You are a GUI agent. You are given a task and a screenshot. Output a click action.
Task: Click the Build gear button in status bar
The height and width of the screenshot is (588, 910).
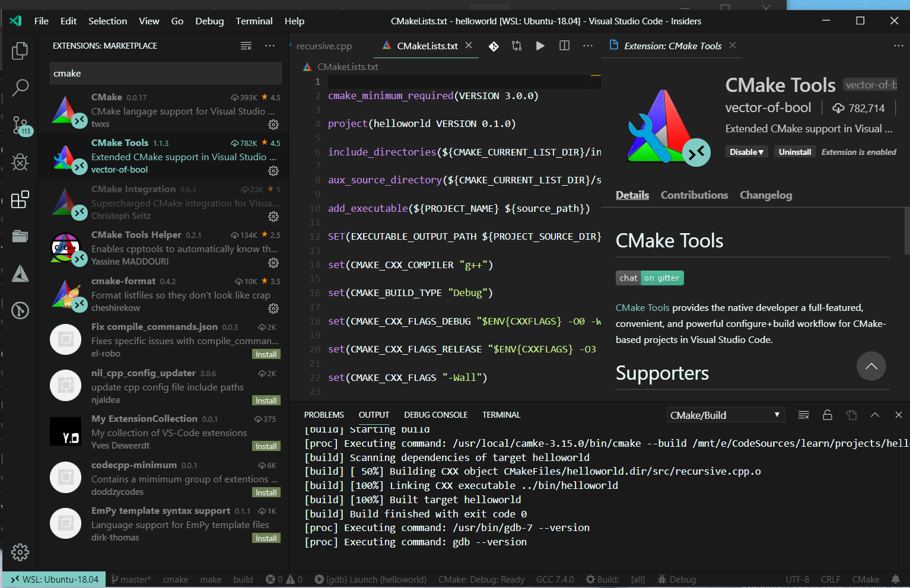[602, 580]
